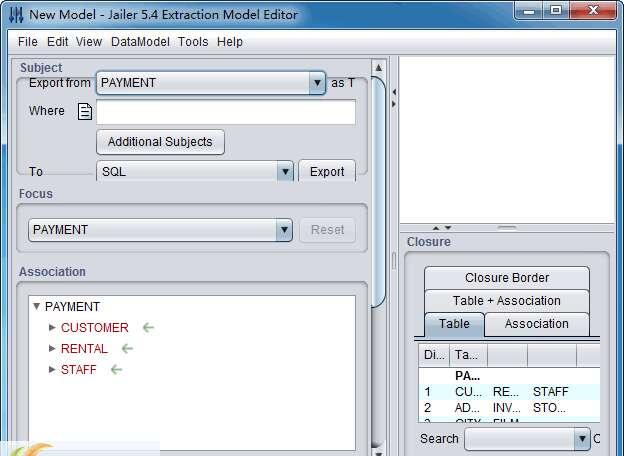This screenshot has width=624, height=456.
Task: Click the Where condition input field
Action: click(x=226, y=112)
